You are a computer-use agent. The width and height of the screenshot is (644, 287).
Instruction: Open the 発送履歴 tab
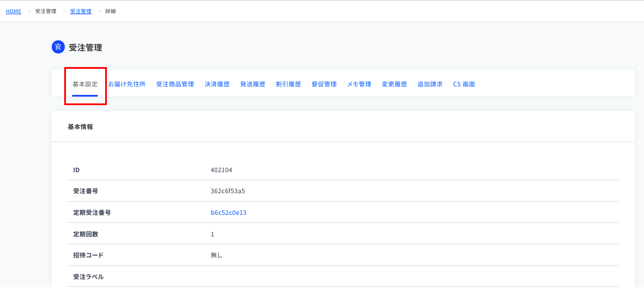[x=252, y=84]
